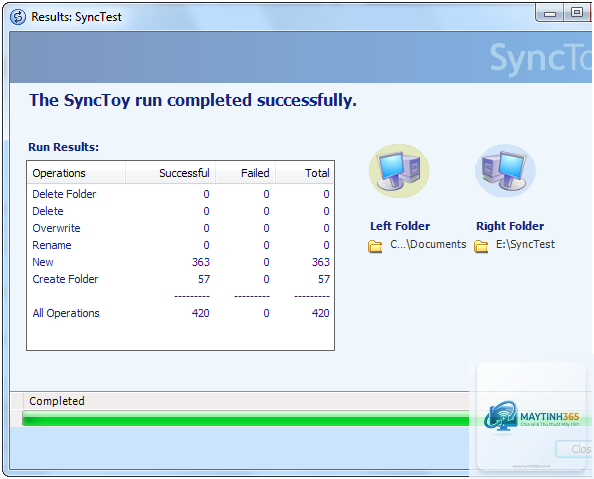This screenshot has height=479, width=594.
Task: Click the folder icon beside E:\SyncTest
Action: (481, 246)
